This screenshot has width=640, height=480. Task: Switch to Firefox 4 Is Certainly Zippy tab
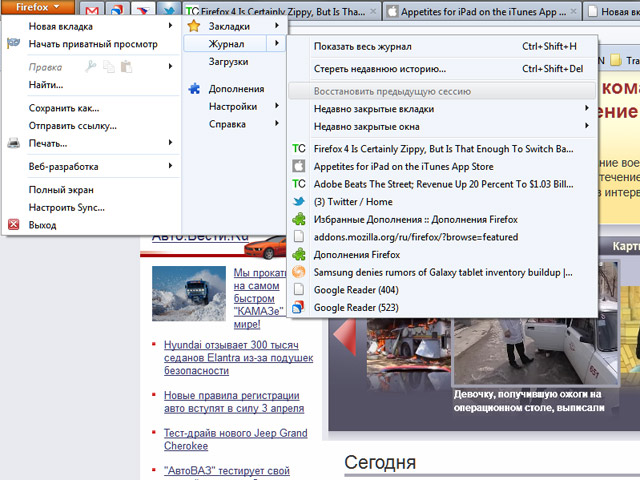(282, 11)
